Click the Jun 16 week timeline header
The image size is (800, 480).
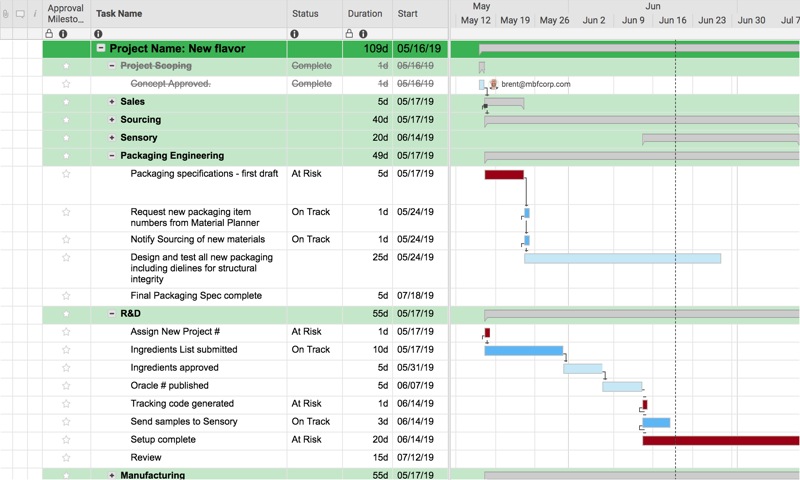(673, 20)
